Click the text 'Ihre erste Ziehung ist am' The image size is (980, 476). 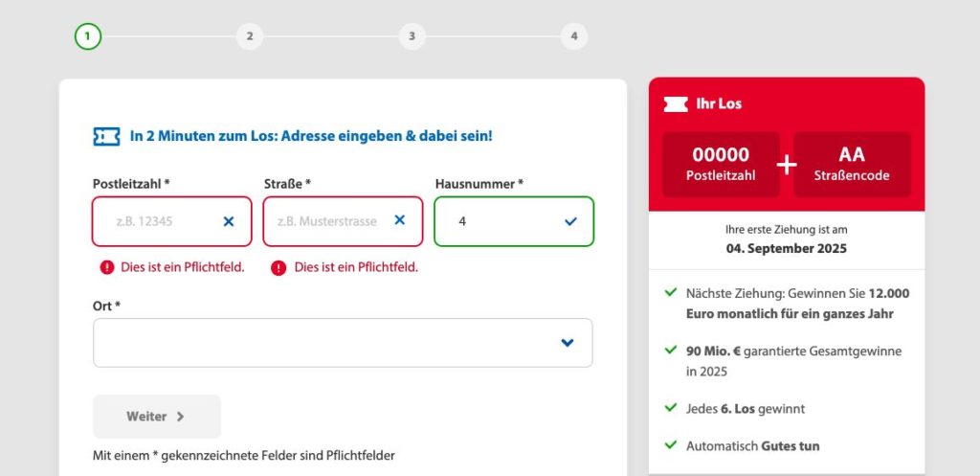(x=787, y=230)
